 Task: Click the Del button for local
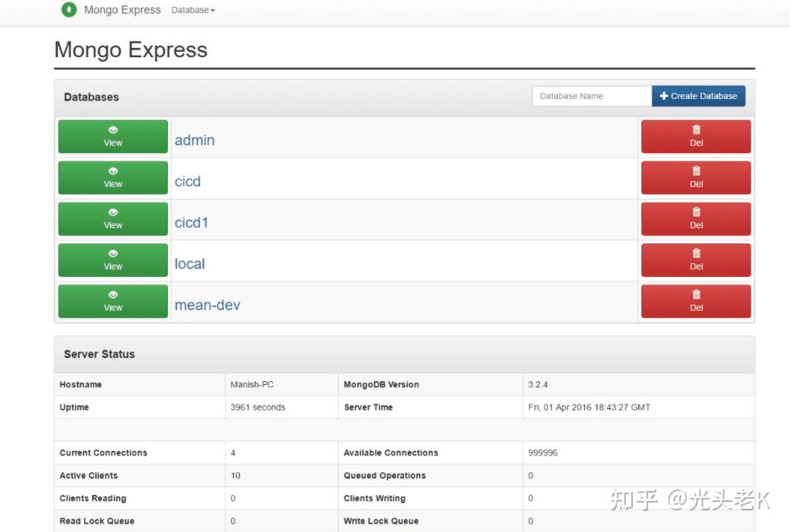696,260
